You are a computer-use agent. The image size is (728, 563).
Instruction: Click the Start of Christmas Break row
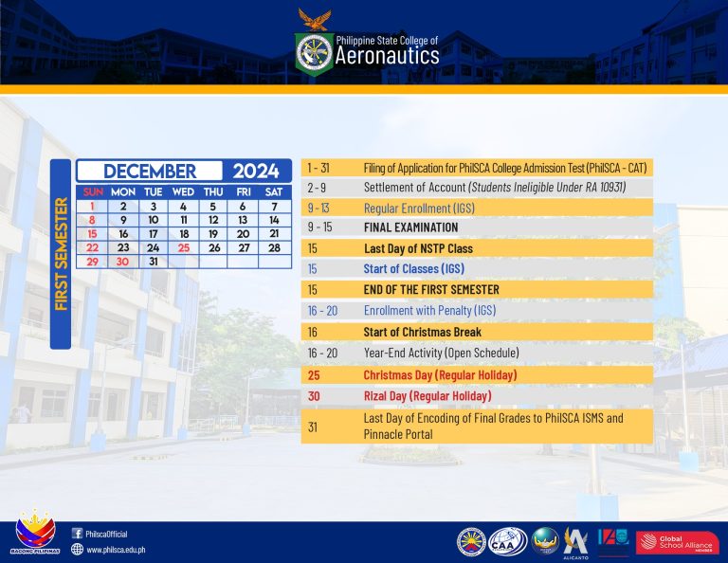(422, 332)
